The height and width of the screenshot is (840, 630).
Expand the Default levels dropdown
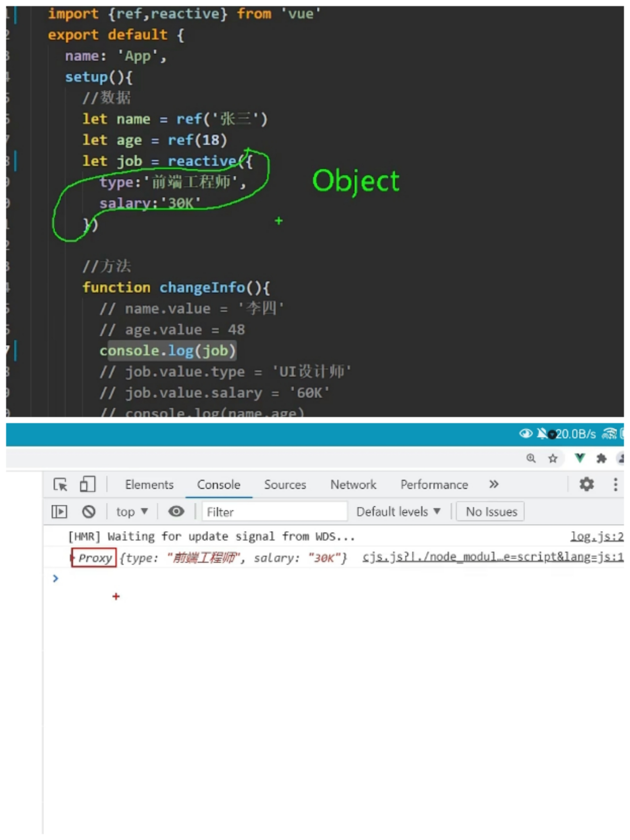[398, 512]
